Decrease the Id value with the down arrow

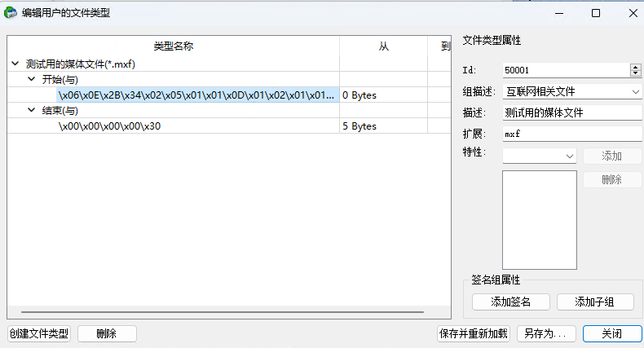pyautogui.click(x=635, y=74)
